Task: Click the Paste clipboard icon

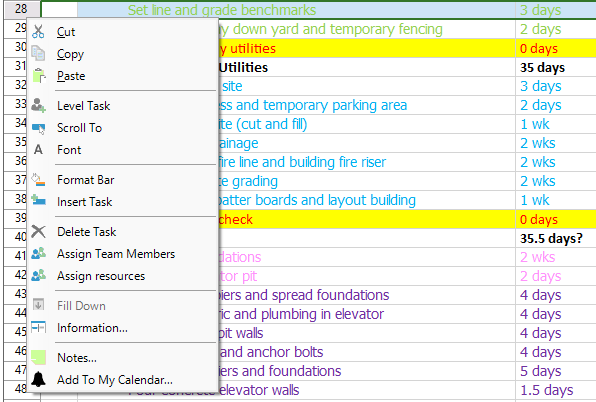Action: point(38,76)
